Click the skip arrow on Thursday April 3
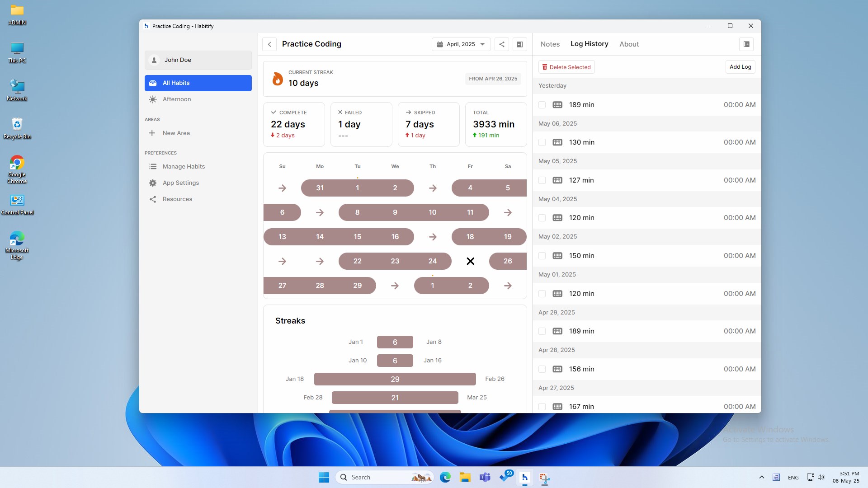 click(433, 188)
